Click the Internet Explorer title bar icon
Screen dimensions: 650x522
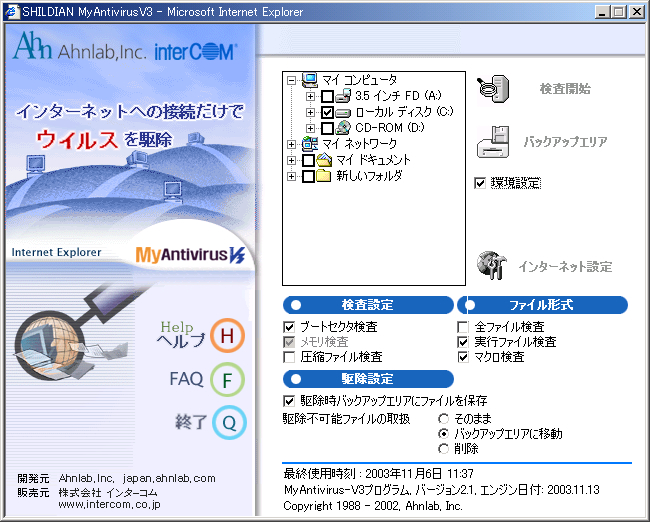12,12
